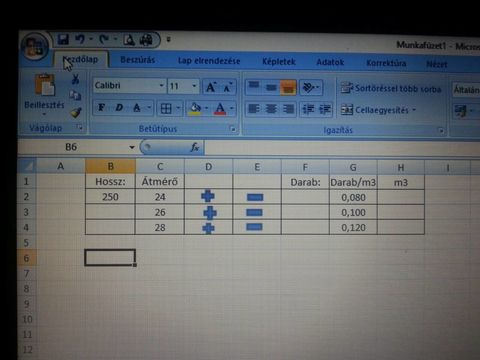
Task: Click the Cellaegyesítés merge cells button
Action: click(x=378, y=110)
